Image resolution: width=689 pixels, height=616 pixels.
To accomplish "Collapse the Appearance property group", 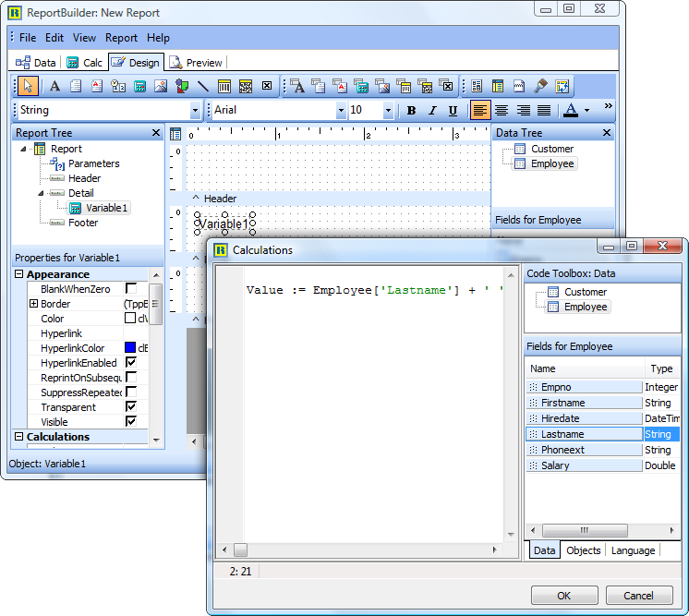I will tap(18, 273).
